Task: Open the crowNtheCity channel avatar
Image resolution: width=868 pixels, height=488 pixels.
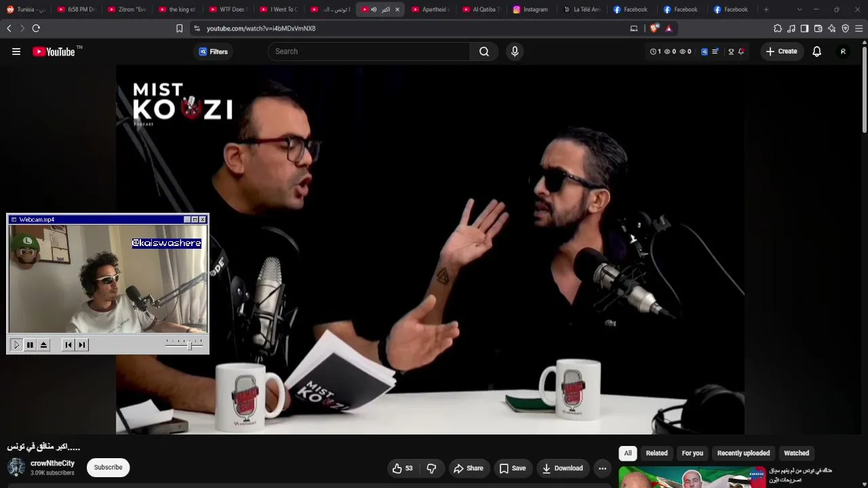Action: 16,467
